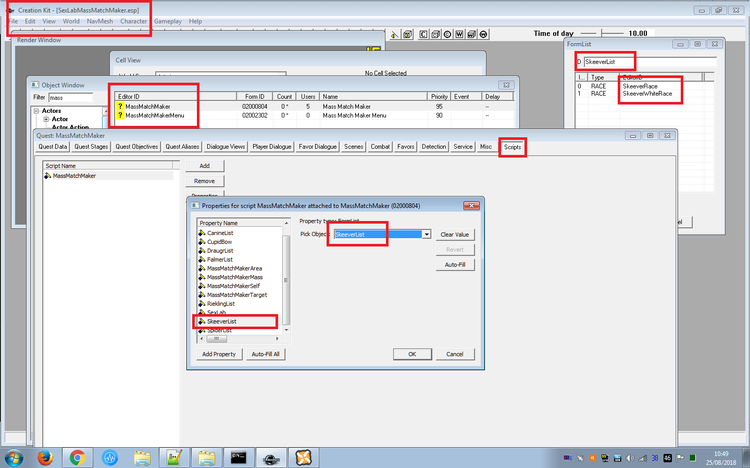
Task: Click the Remove script button
Action: pos(205,181)
